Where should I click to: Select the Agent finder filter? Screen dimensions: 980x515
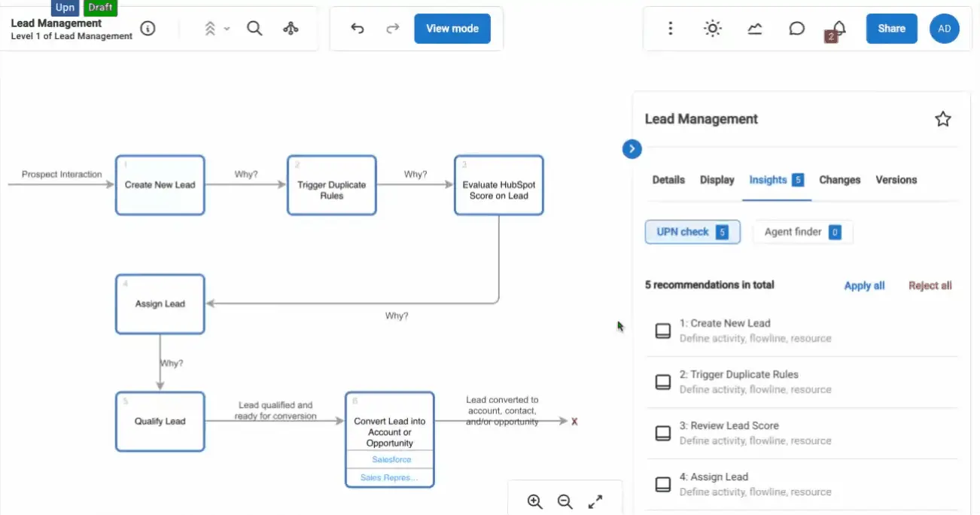point(802,232)
